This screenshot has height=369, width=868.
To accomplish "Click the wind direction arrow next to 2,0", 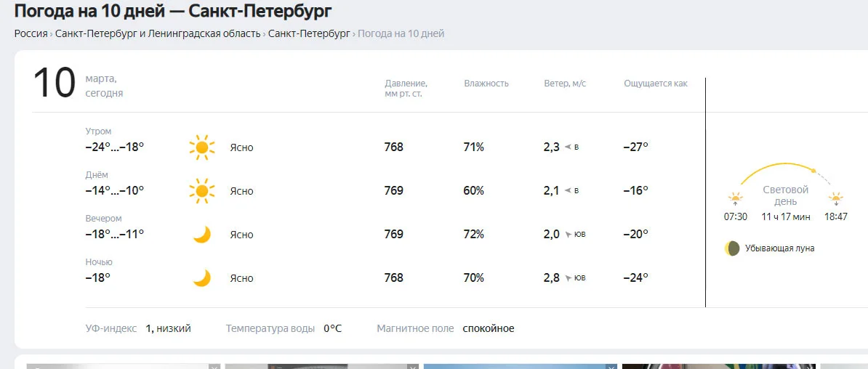I will tap(568, 235).
